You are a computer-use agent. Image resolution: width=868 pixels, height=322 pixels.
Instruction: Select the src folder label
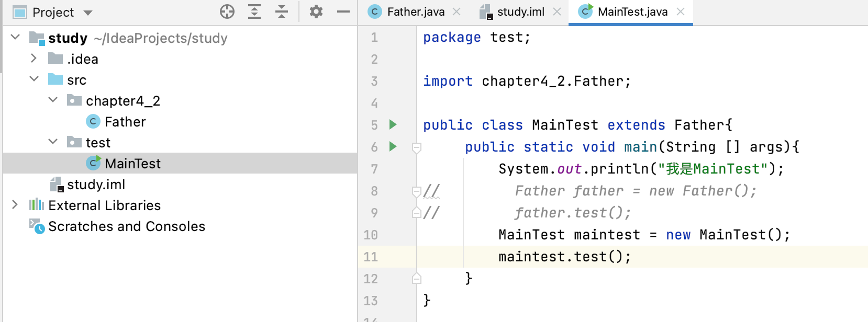[76, 80]
